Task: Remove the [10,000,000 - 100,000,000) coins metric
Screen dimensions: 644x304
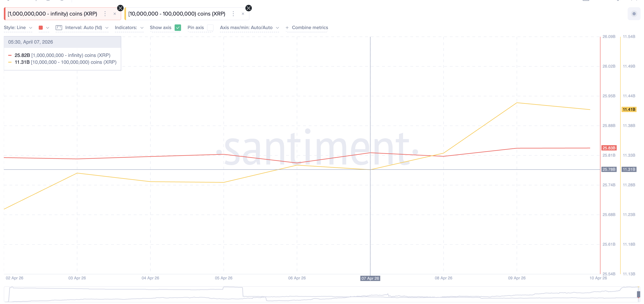Action: (x=243, y=14)
